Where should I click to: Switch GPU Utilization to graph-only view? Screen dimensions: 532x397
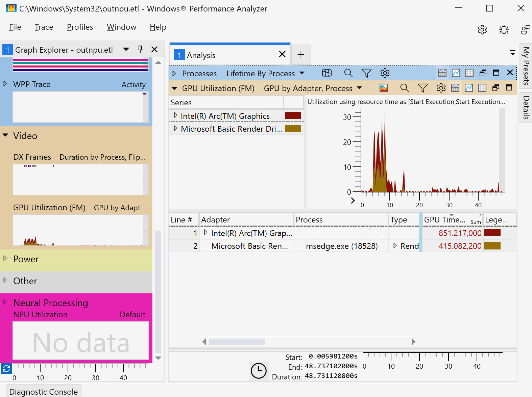click(469, 88)
